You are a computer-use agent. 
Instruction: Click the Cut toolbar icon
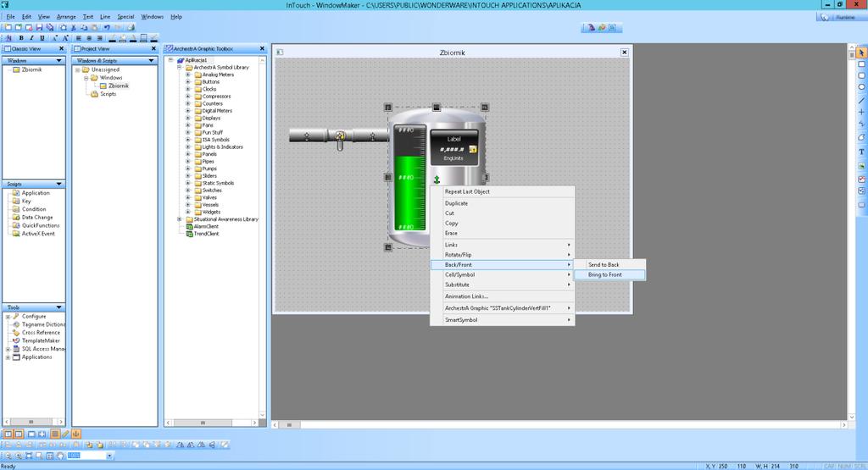tap(74, 27)
